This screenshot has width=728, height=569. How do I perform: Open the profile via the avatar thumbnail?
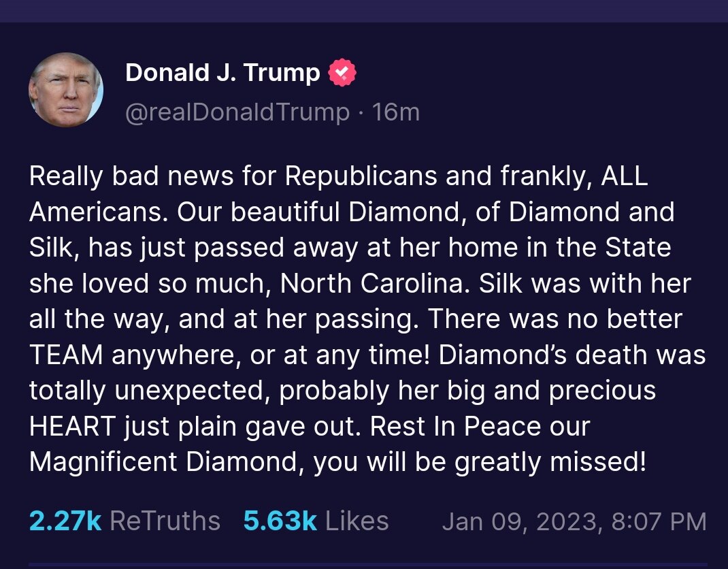(67, 89)
